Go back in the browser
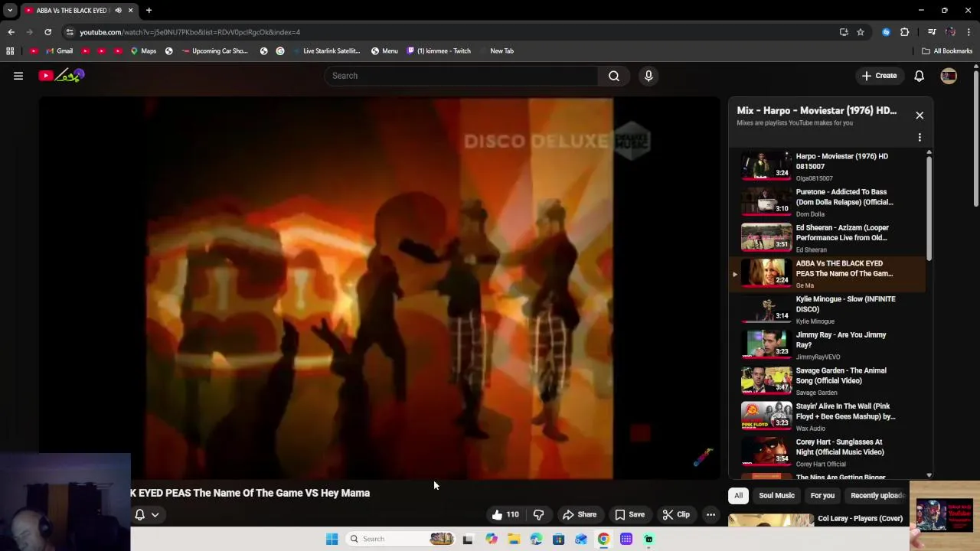980x551 pixels. pos(11,32)
